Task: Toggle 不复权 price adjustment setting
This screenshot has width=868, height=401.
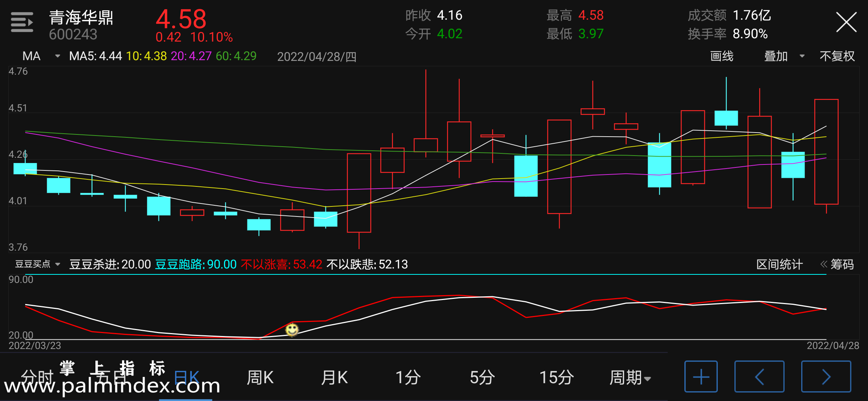Action: tap(837, 56)
